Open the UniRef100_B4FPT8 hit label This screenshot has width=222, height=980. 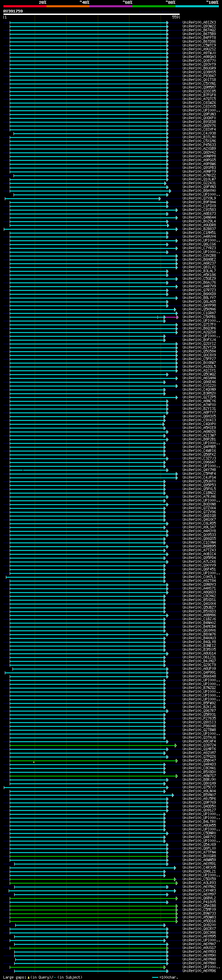pos(199,38)
